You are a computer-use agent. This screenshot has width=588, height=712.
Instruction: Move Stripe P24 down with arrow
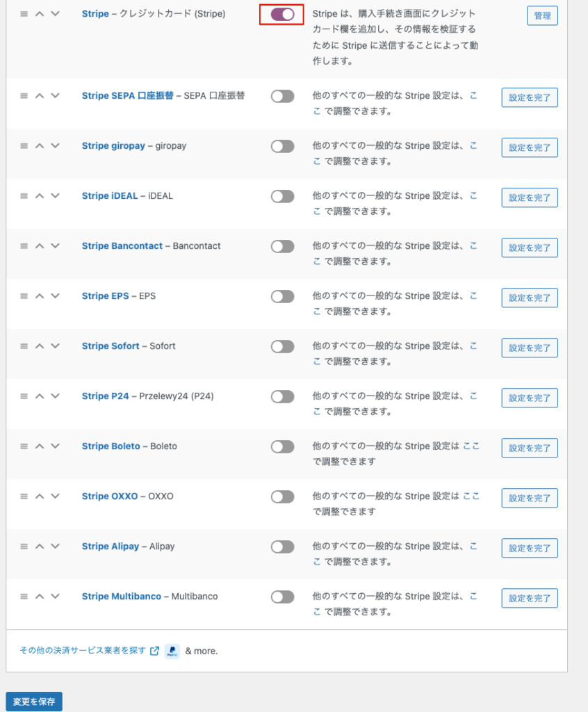(55, 396)
